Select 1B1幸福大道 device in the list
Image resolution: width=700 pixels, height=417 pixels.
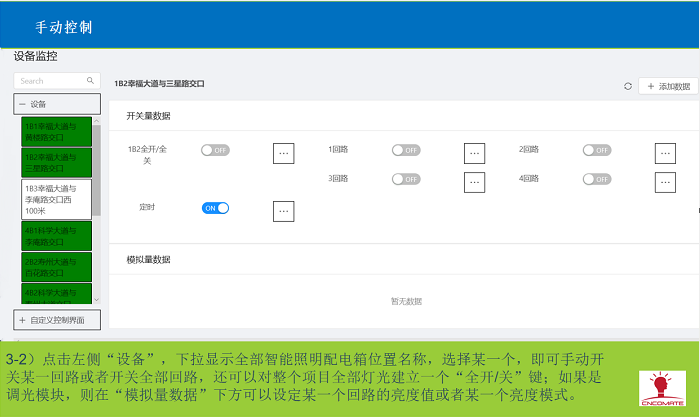55,132
